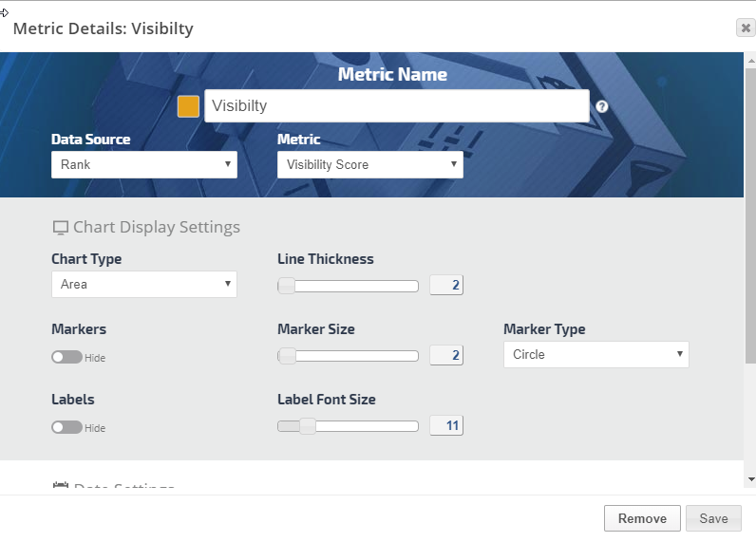
Task: Click the Save button
Action: 713,518
